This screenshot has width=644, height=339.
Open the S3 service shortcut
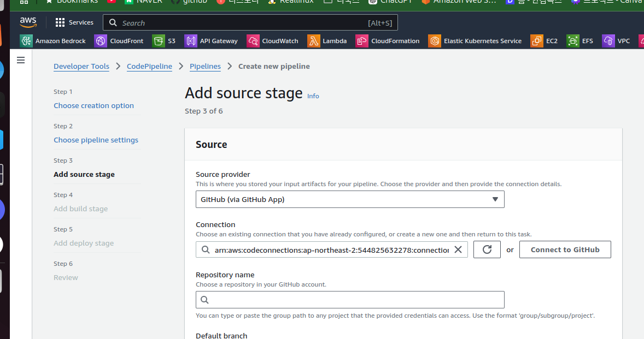[x=164, y=41]
